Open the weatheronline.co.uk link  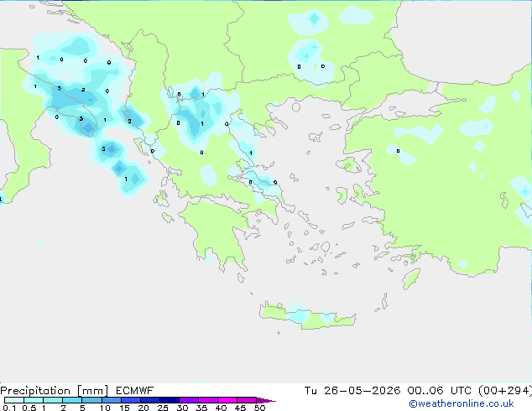pyautogui.click(x=462, y=403)
